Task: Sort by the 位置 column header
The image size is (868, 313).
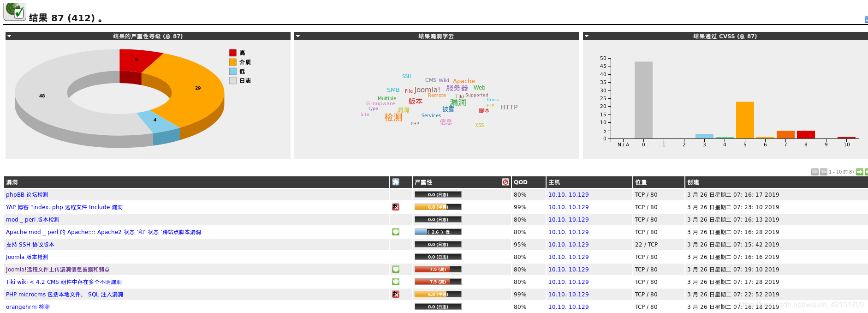Action: (641, 182)
